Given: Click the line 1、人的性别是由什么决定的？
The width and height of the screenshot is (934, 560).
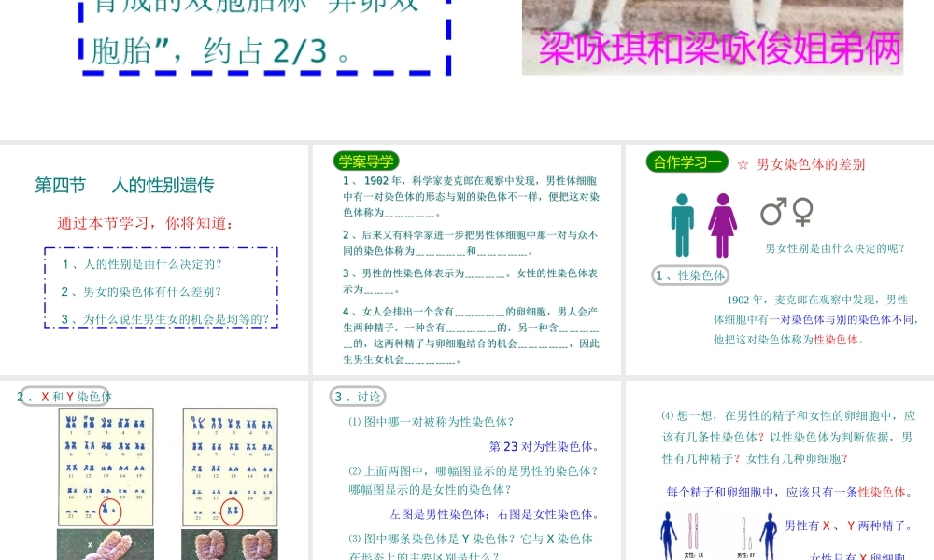Looking at the screenshot, I should [x=142, y=263].
